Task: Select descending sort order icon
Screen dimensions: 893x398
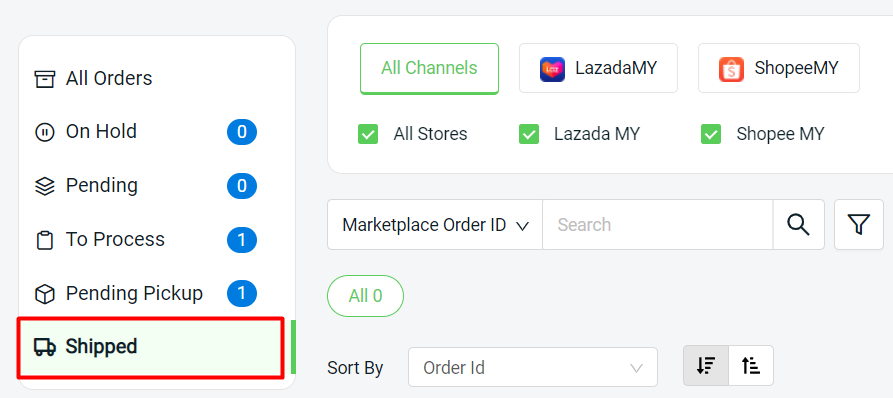Action: tap(706, 366)
